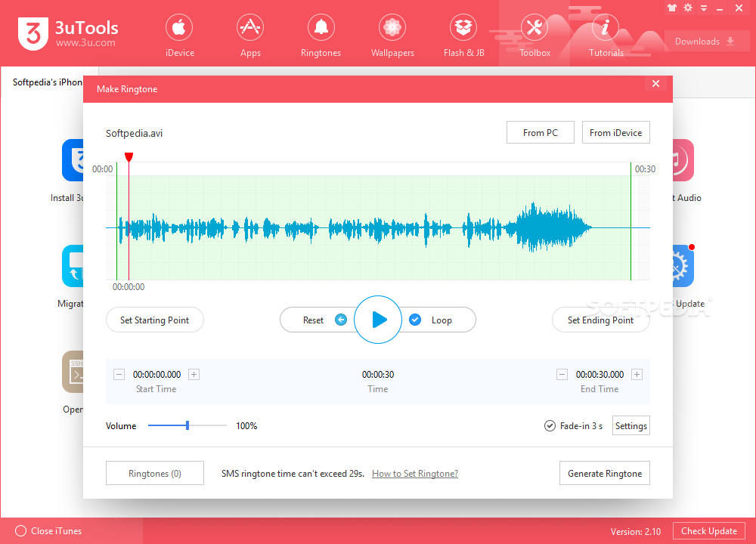Open the Wallpapers section
756x544 pixels.
tap(392, 36)
